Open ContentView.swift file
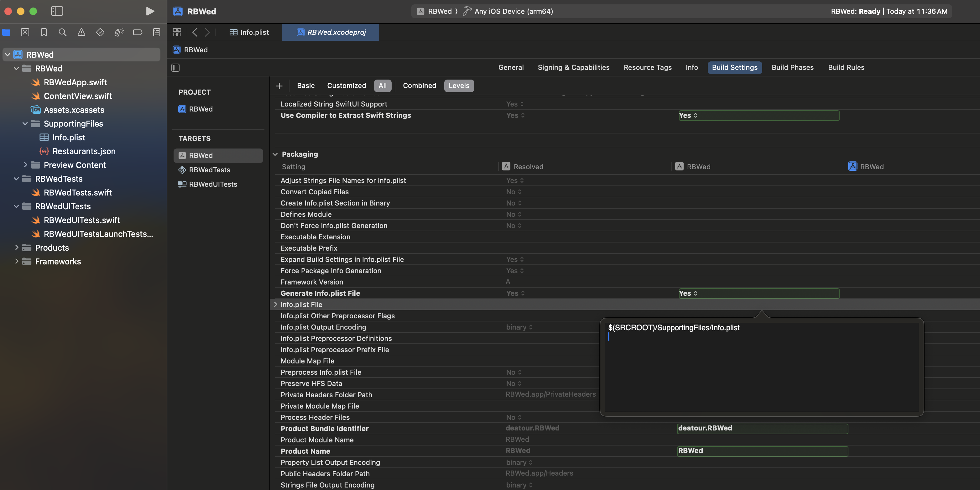This screenshot has height=490, width=980. pyautogui.click(x=78, y=96)
